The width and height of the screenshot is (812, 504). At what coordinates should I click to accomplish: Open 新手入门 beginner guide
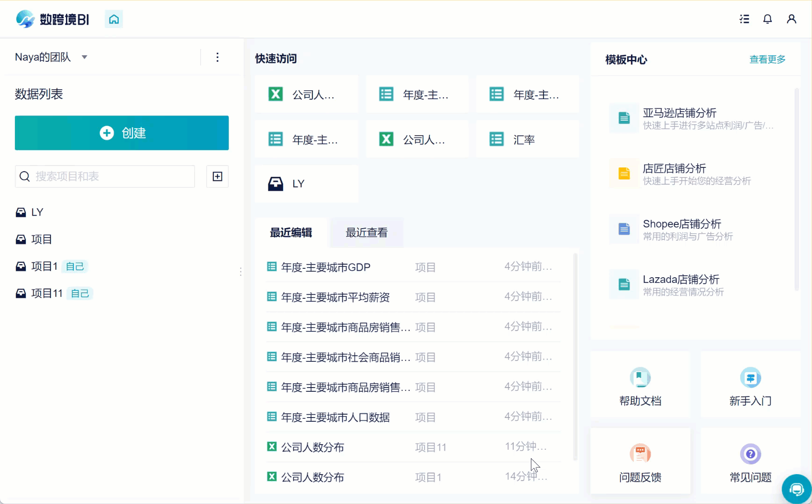pyautogui.click(x=750, y=384)
